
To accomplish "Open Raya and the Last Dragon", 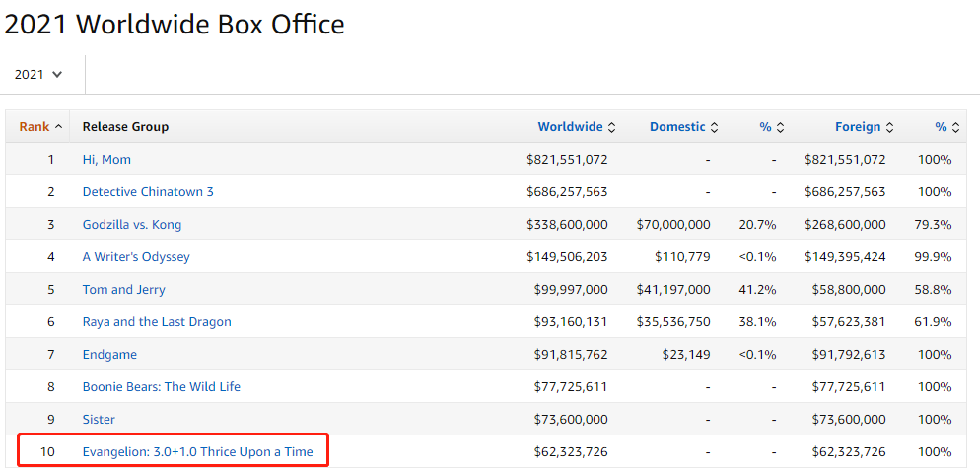I will coord(157,322).
